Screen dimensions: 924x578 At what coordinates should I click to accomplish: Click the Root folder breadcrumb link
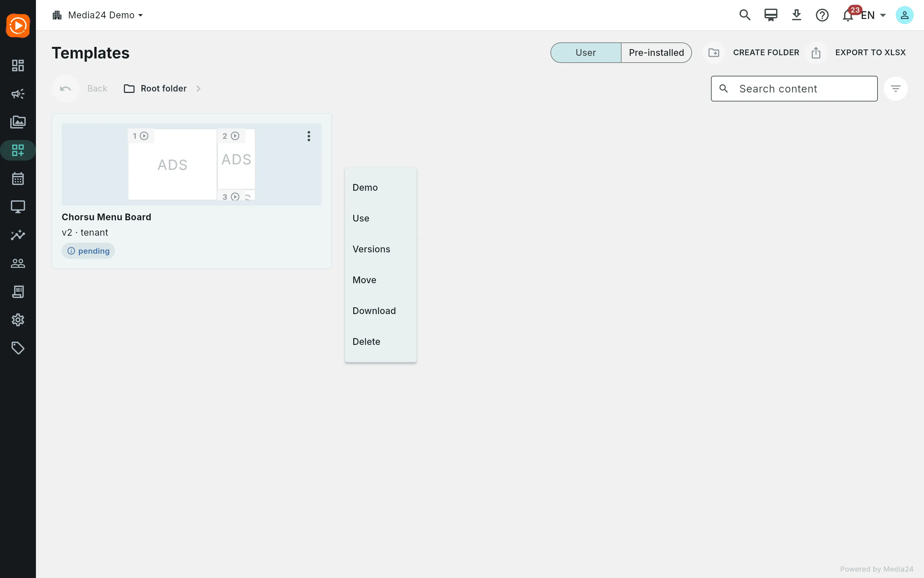(163, 89)
